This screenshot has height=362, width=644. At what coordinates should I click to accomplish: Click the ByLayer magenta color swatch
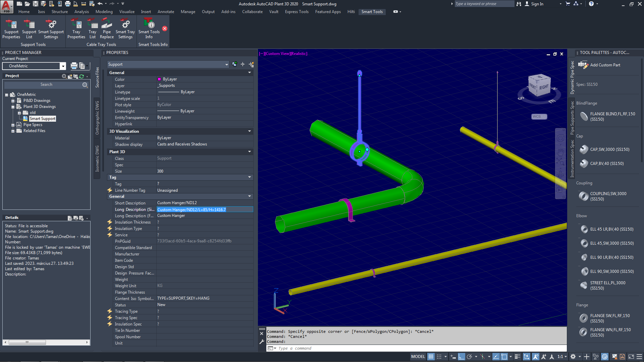point(159,79)
